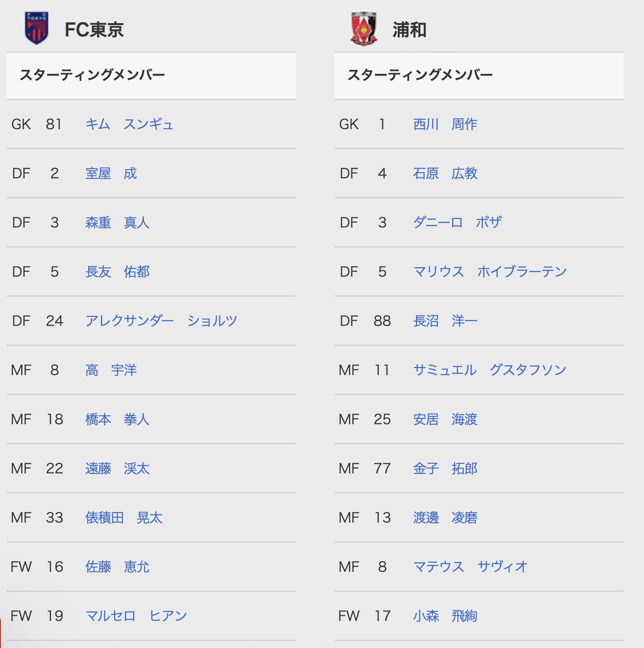Open goalkeeper キム スンギュ player page

point(129,124)
